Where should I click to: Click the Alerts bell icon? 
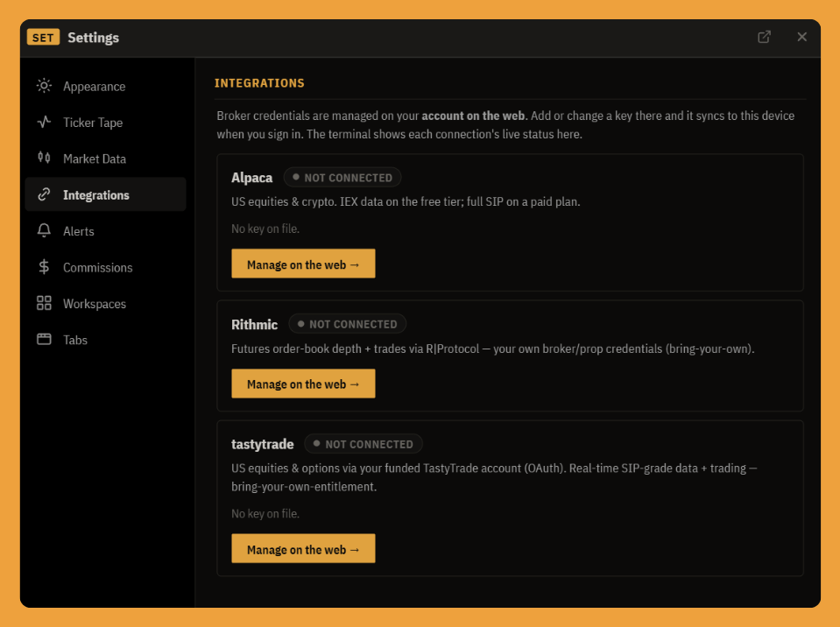tap(44, 230)
